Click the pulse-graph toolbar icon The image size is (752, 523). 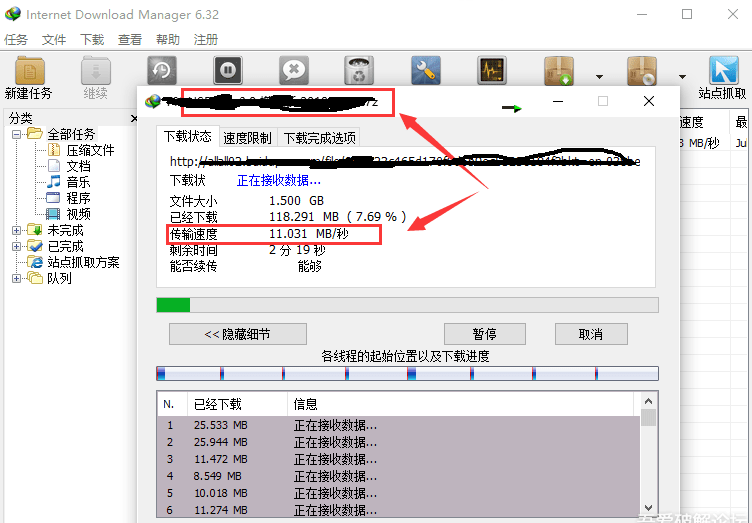click(492, 70)
